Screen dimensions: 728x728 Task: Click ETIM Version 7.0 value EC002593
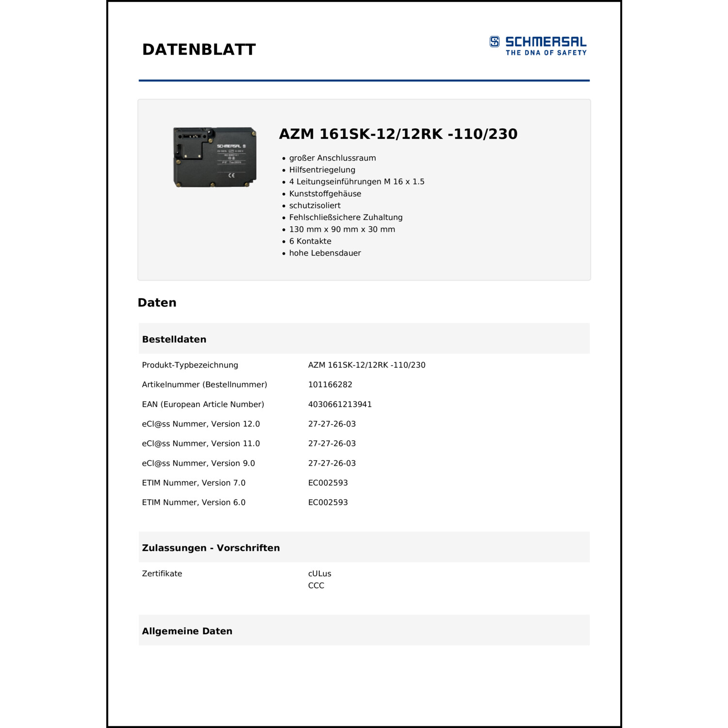coord(328,483)
